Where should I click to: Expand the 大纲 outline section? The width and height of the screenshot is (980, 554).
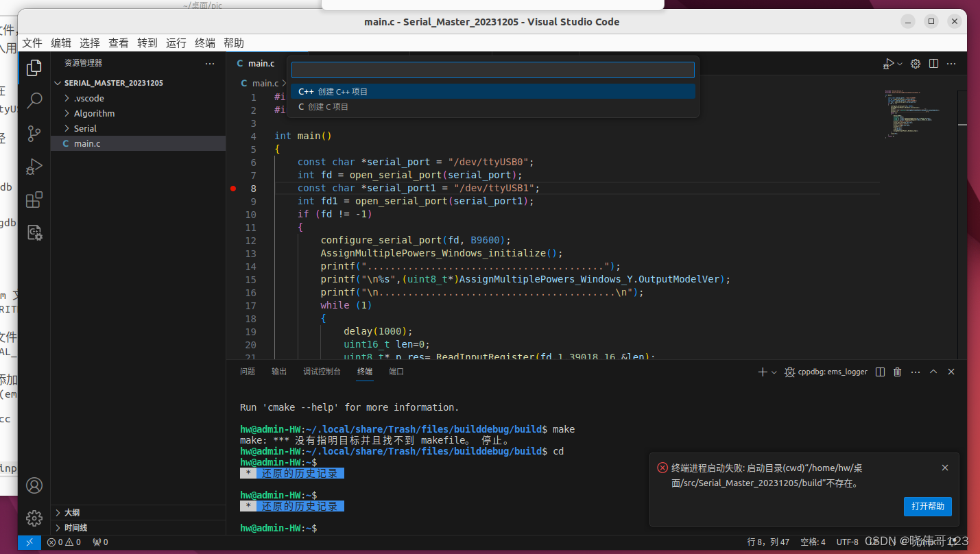click(138, 513)
